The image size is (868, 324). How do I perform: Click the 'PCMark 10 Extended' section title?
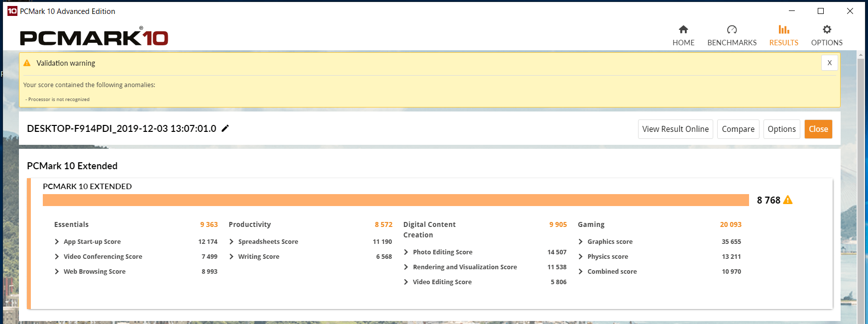pyautogui.click(x=72, y=166)
